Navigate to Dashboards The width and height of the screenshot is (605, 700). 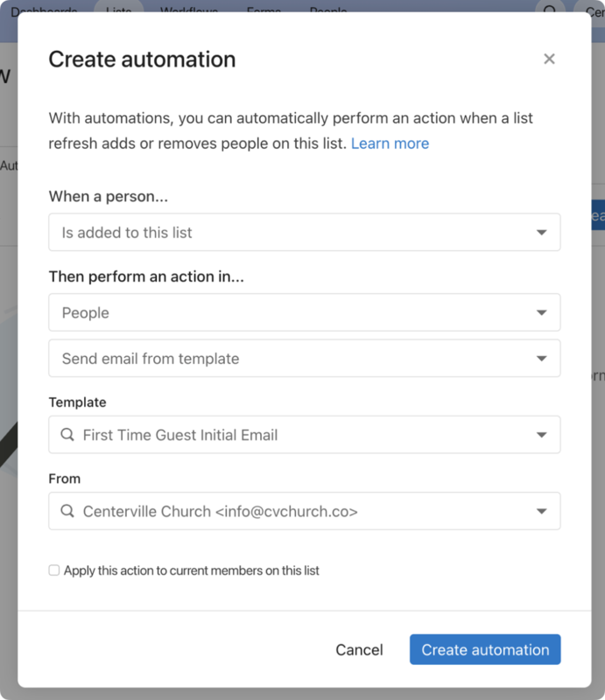[43, 11]
